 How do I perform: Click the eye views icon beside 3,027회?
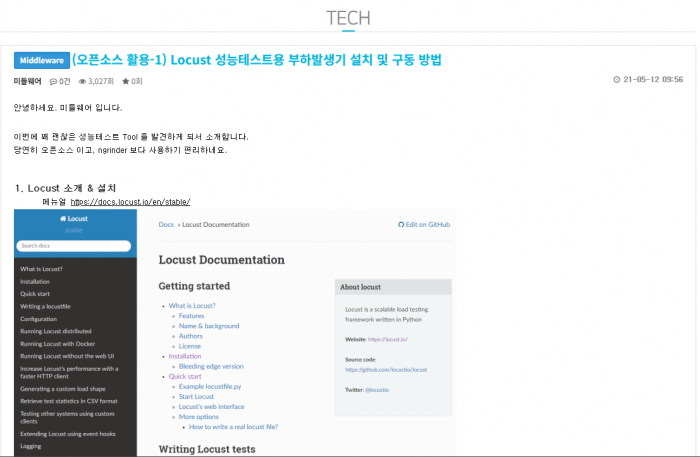82,81
